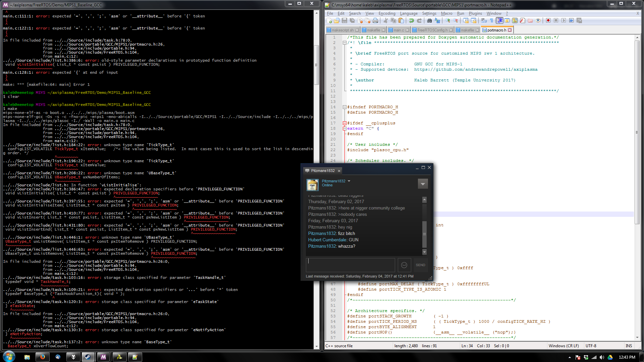The image size is (644, 362).
Task: Open the Encoding menu
Action: [x=387, y=13]
